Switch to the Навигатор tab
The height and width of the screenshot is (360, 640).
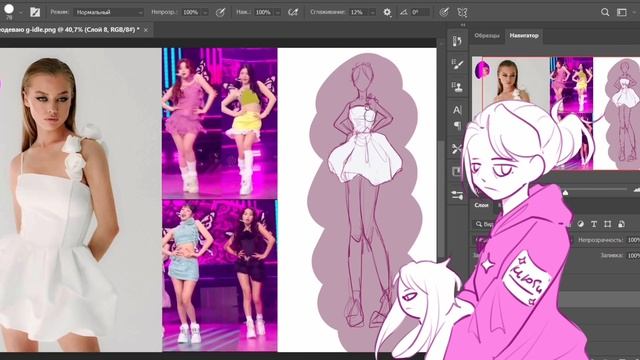point(524,36)
